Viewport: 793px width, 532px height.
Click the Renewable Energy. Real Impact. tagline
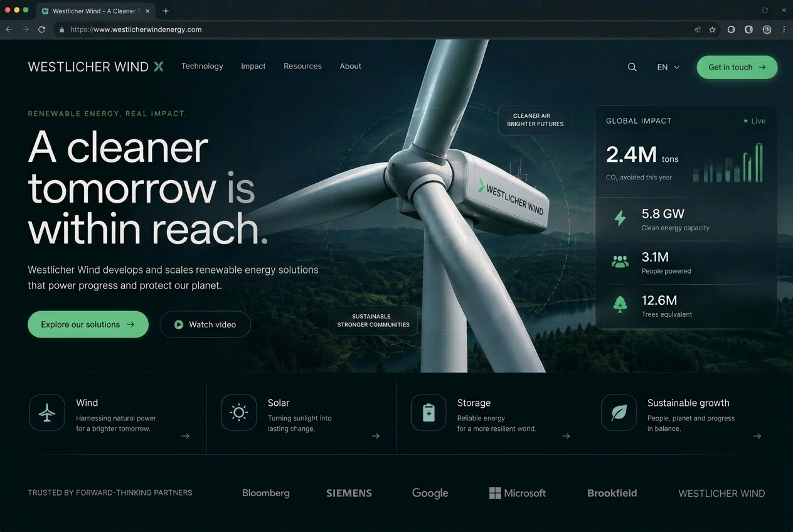point(107,114)
